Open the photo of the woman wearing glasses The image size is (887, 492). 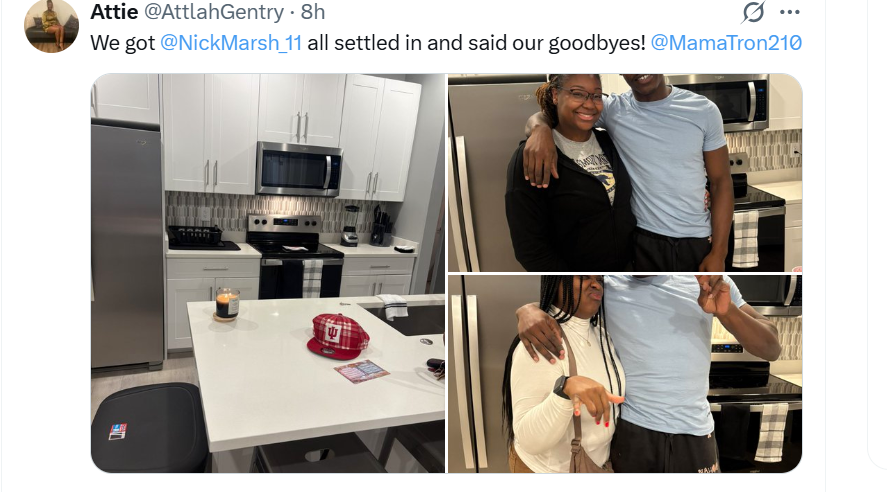pyautogui.click(x=625, y=172)
